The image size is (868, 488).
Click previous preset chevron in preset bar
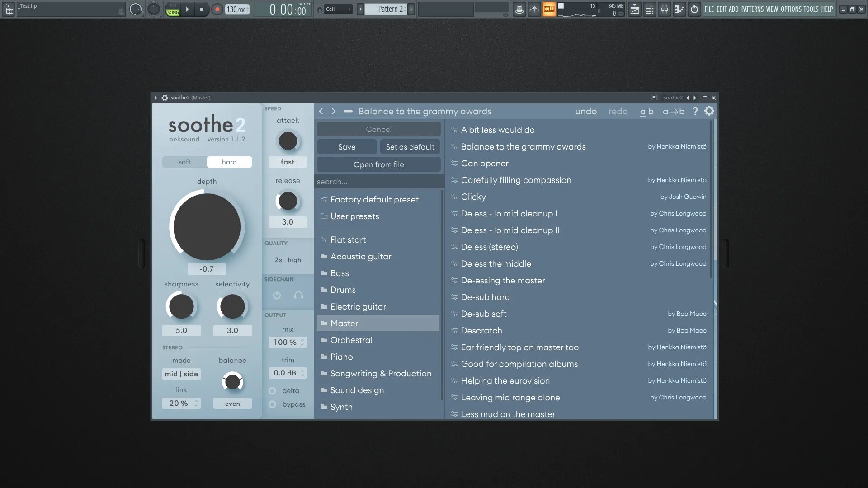pyautogui.click(x=321, y=111)
